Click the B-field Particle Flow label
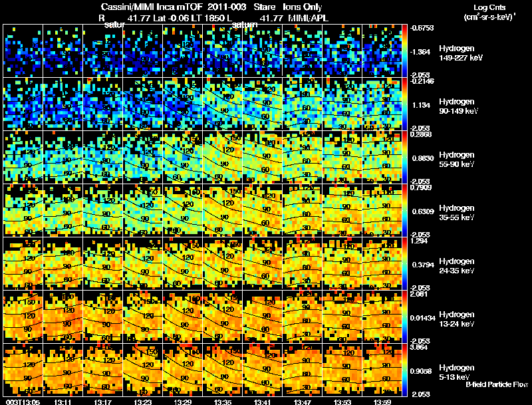 point(497,384)
